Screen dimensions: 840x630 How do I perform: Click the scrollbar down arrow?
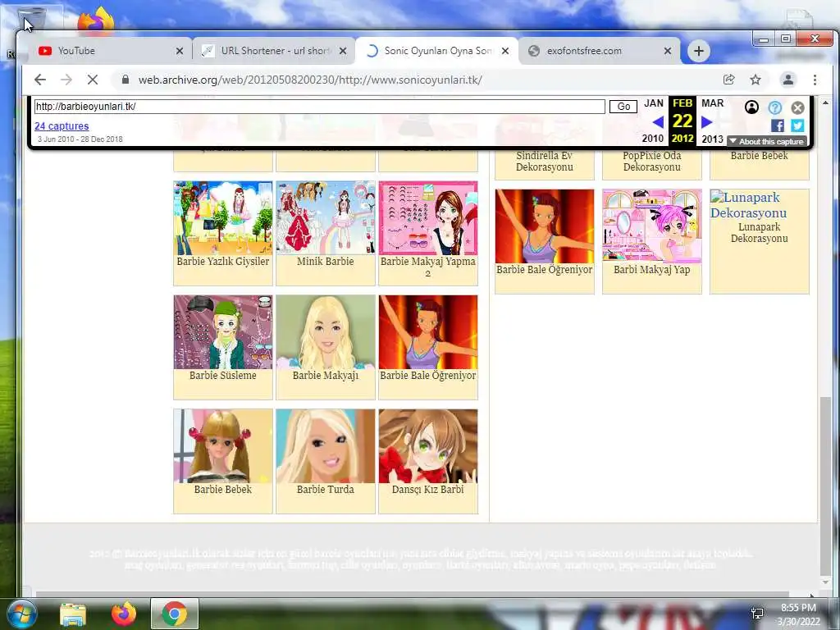point(825,582)
